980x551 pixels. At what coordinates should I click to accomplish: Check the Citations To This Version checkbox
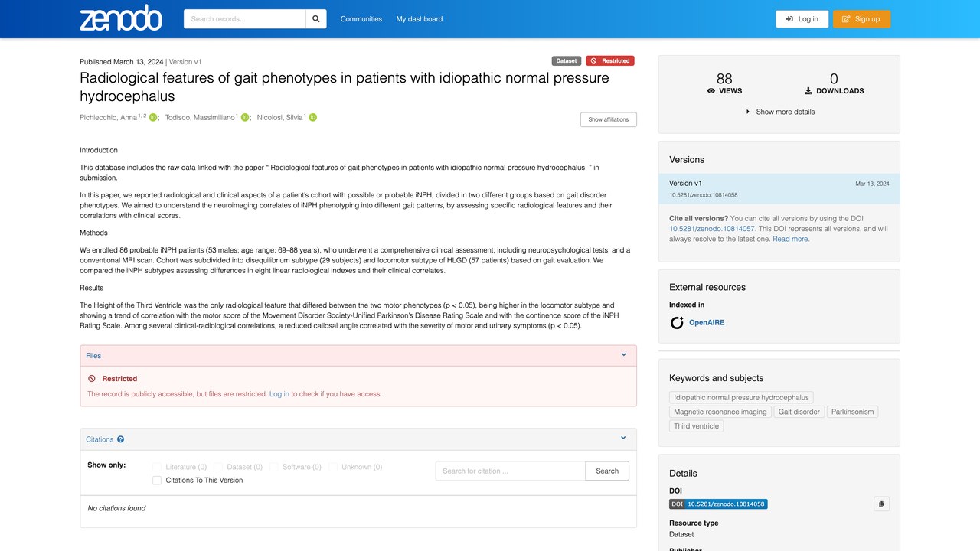click(157, 481)
